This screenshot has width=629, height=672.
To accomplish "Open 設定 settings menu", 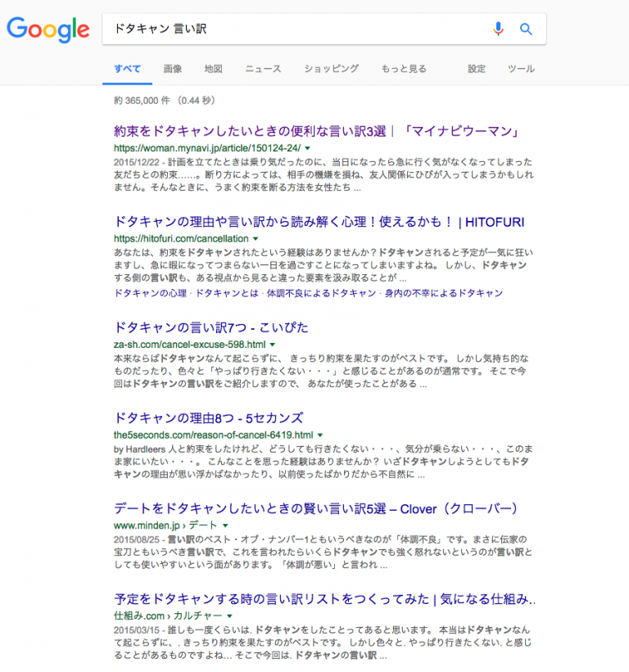I will [477, 69].
